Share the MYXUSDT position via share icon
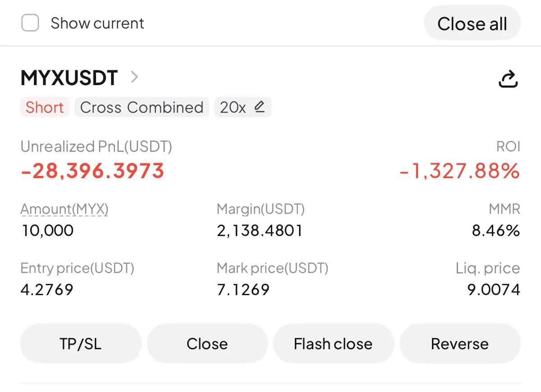 (x=508, y=79)
